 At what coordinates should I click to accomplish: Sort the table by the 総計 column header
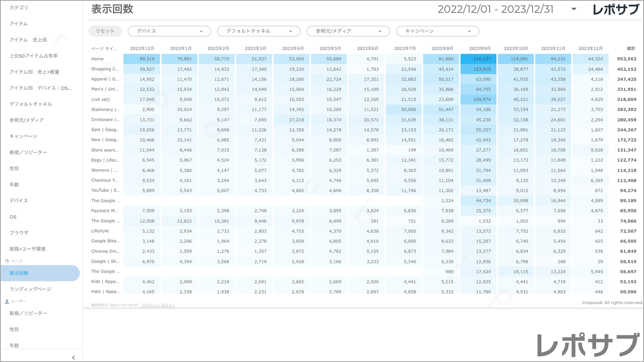[631, 49]
